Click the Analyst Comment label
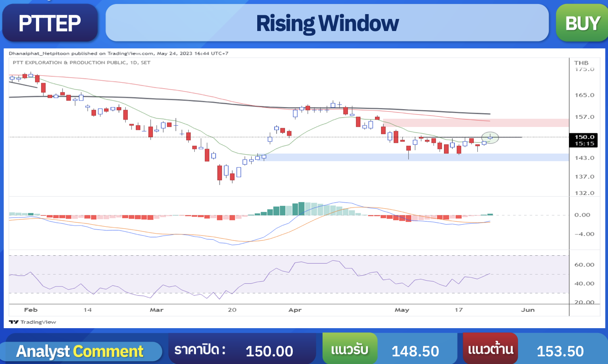The image size is (608, 364). click(x=80, y=351)
